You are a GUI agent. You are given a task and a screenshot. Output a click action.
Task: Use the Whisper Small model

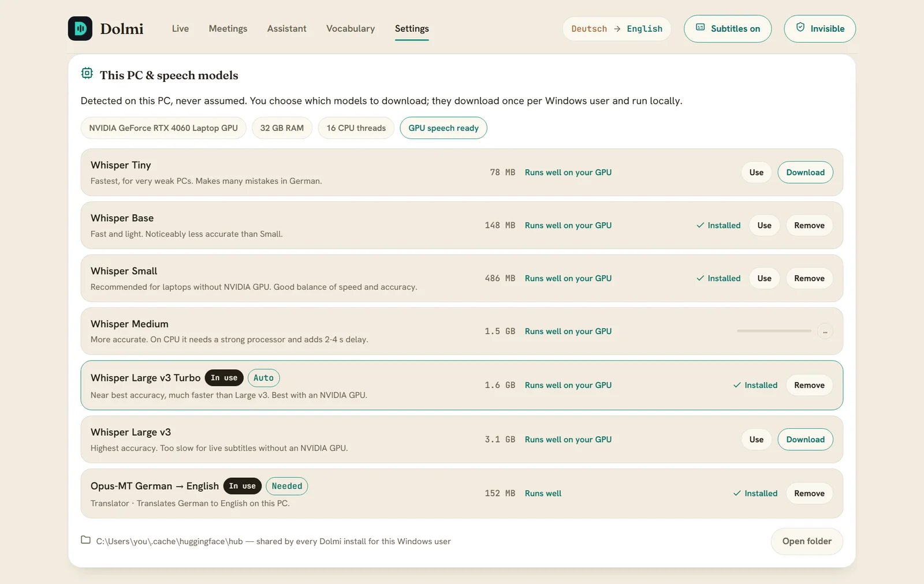coord(764,279)
